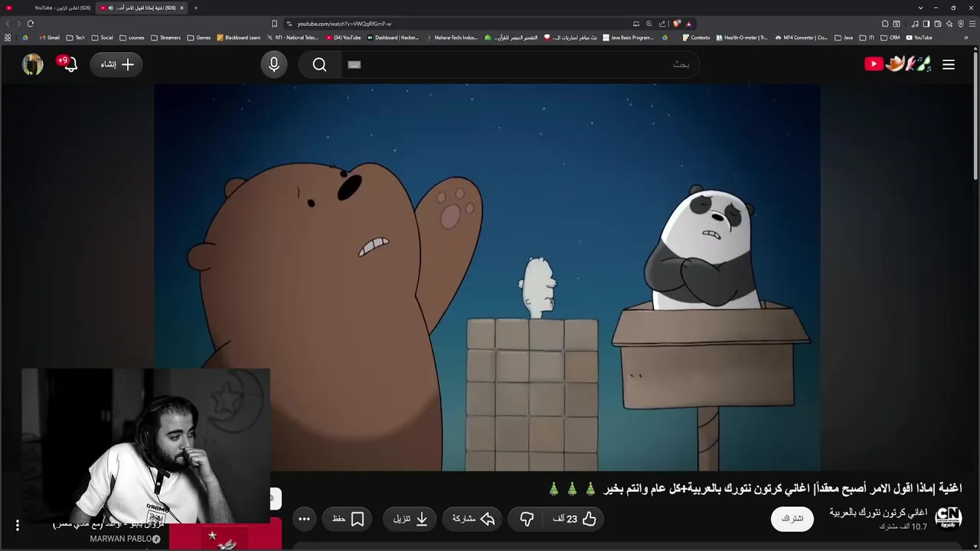Open the vertical three-dot menu beside MARWAN PABLO
Image resolution: width=980 pixels, height=551 pixels.
coord(17,525)
